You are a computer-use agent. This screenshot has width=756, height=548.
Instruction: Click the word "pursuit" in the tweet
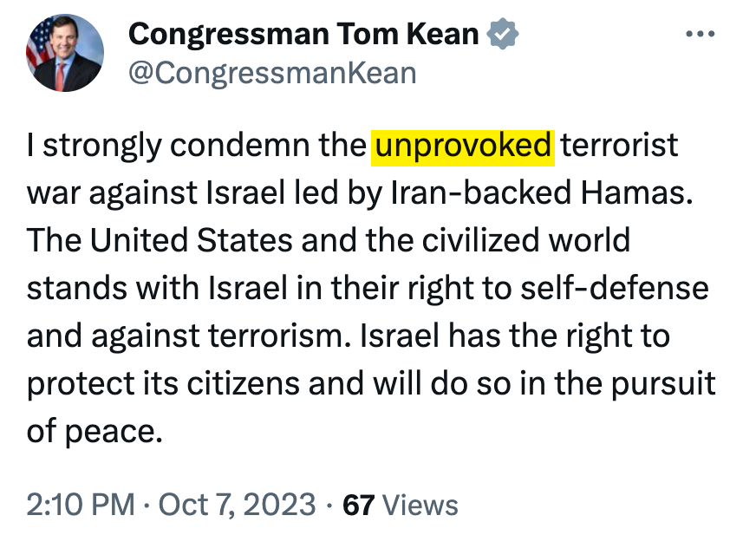666,383
